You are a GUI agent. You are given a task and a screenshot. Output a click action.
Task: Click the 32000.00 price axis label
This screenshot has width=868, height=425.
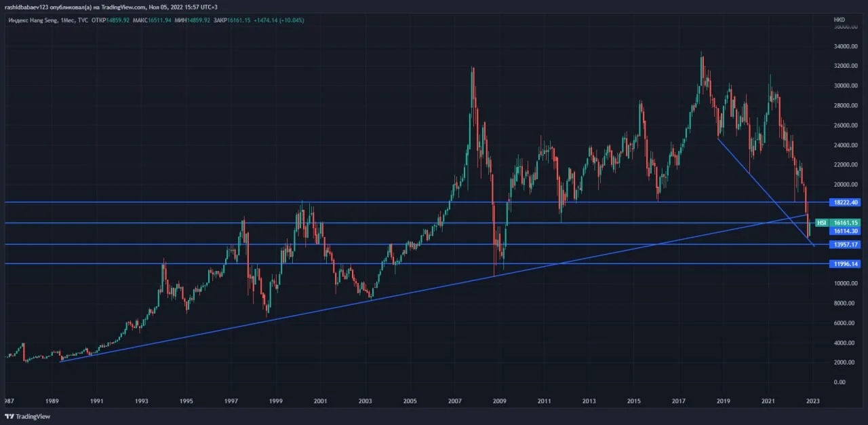(x=846, y=67)
